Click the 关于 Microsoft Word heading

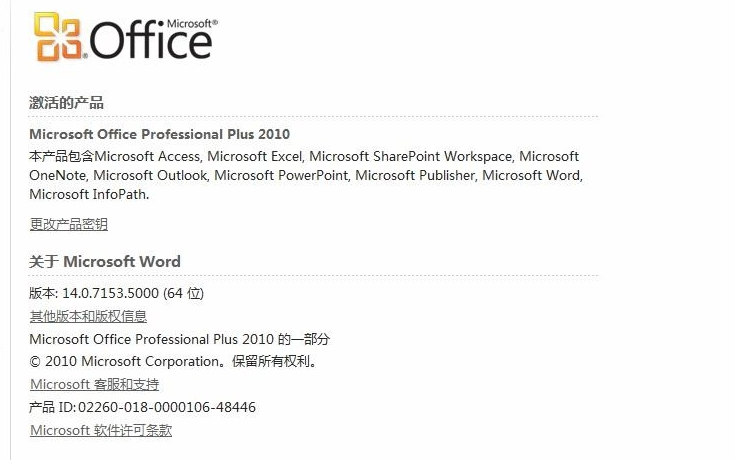point(105,261)
